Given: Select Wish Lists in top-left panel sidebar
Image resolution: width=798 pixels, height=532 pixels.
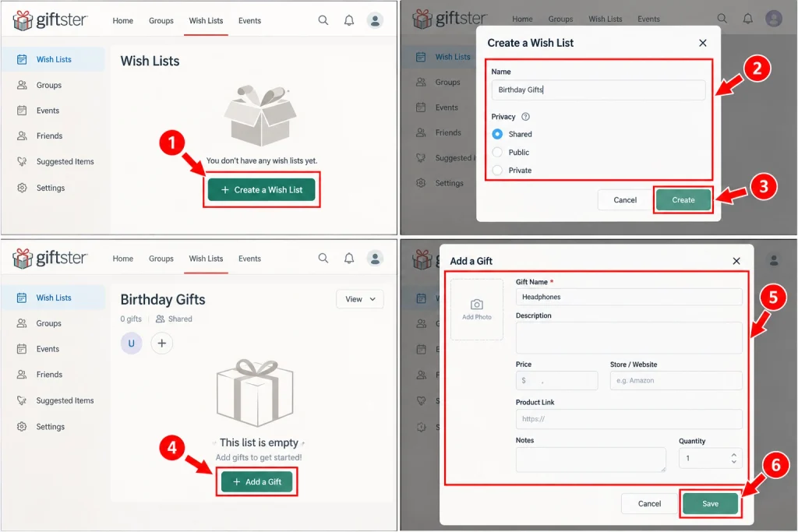Looking at the screenshot, I should [54, 59].
